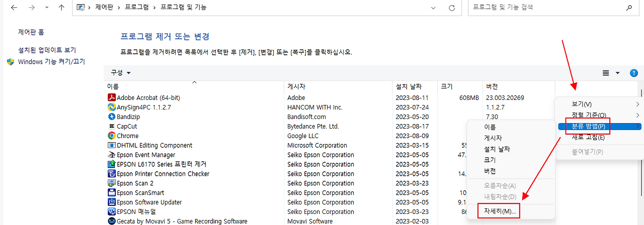
Task: Open the 구성 dropdown
Action: tap(121, 73)
